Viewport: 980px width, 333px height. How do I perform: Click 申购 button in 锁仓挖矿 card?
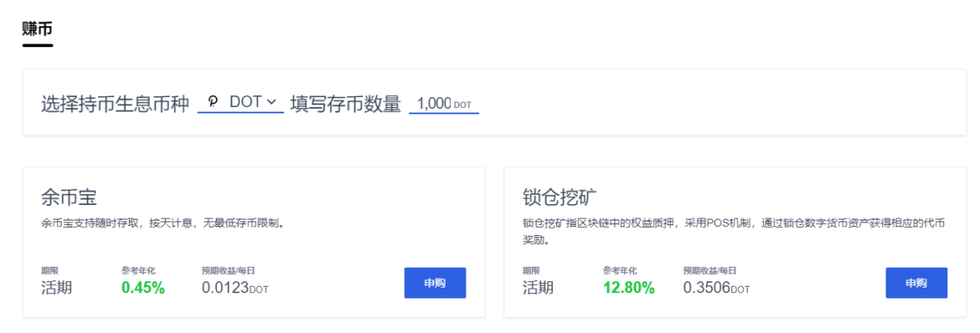coord(916,283)
